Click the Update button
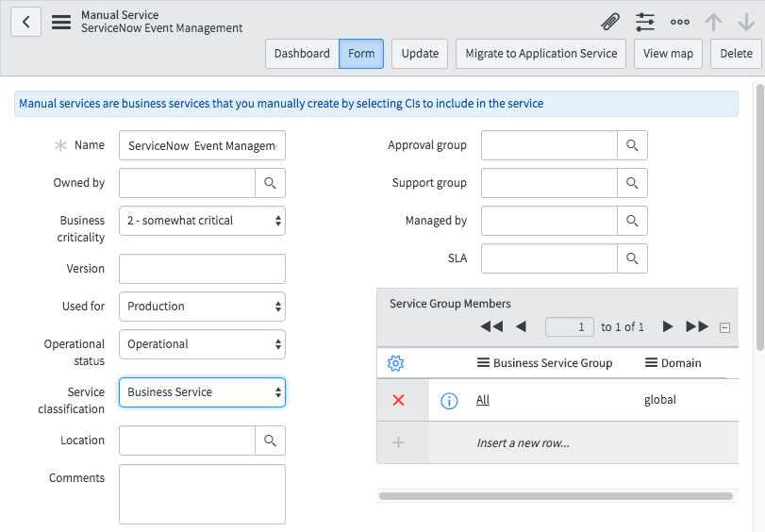The height and width of the screenshot is (532, 765). tap(420, 54)
